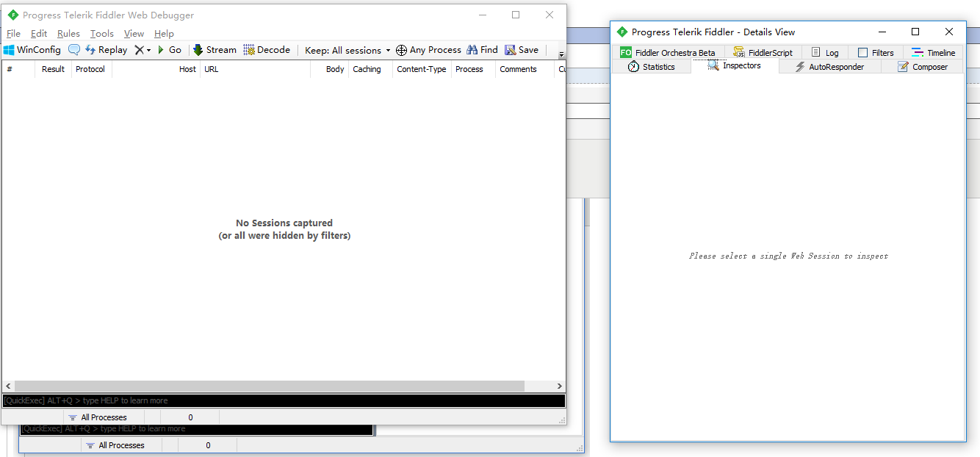
Task: Open the Keep: All sessions dropdown
Action: tap(347, 50)
